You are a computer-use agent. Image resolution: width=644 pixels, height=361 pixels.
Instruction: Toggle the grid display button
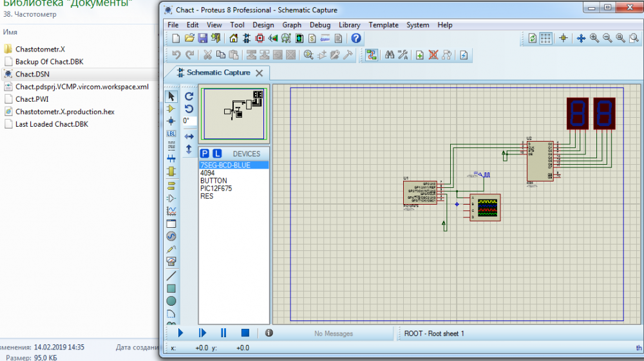click(546, 39)
